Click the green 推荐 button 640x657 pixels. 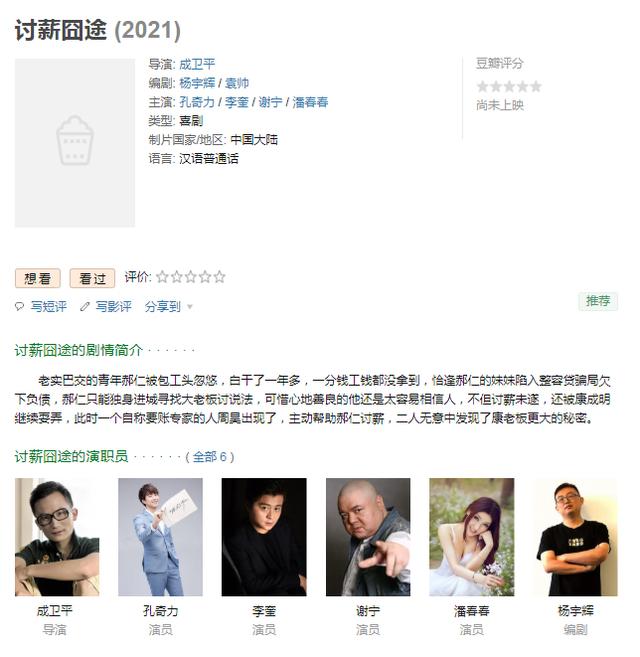coord(598,301)
